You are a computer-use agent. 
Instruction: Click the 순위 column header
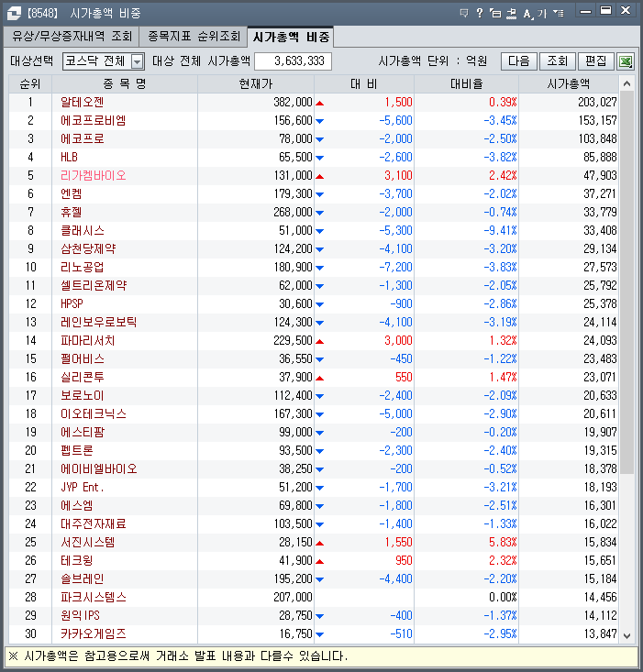[30, 83]
